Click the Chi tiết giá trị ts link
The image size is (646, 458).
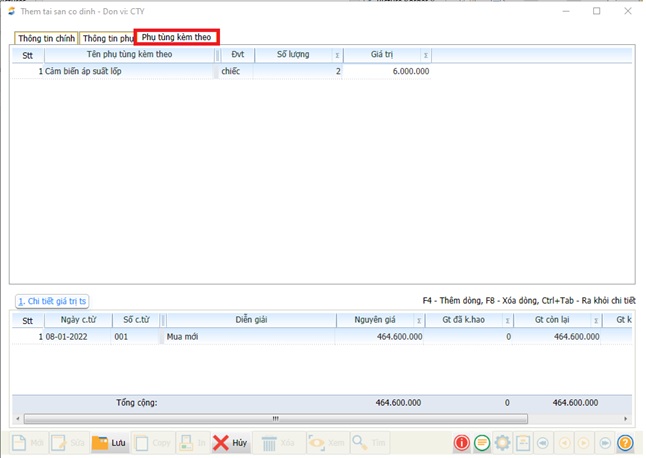tap(52, 301)
